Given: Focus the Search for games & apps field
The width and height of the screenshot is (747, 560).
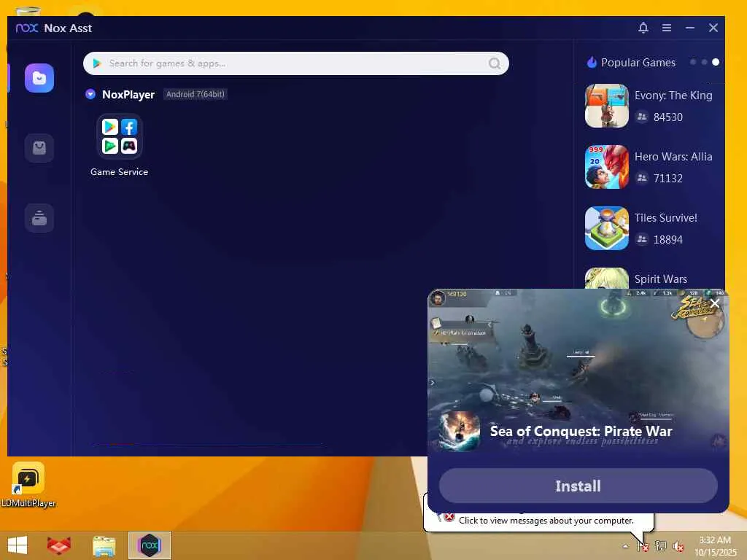Looking at the screenshot, I should 296,63.
